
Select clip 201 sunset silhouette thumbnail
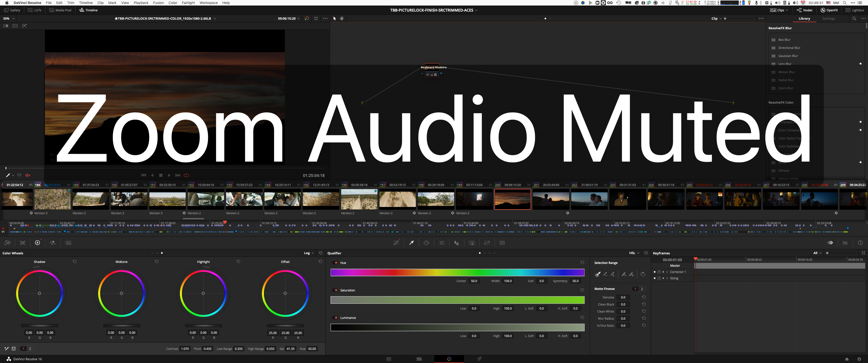(551, 199)
